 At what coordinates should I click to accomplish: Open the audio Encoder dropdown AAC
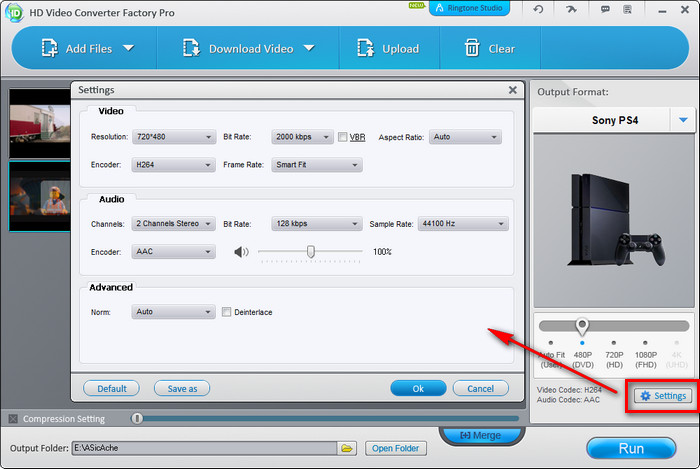pos(173,252)
